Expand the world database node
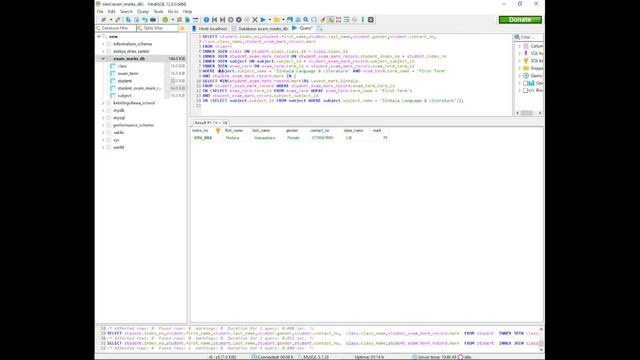The image size is (640, 360). (x=103, y=147)
